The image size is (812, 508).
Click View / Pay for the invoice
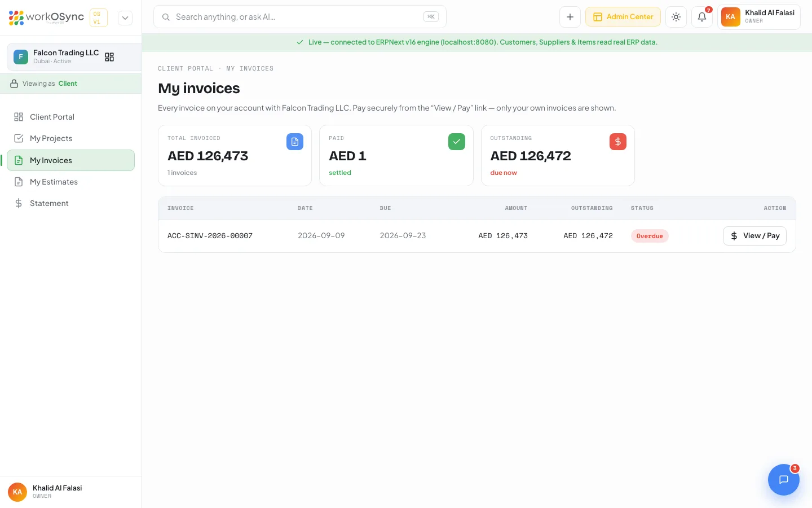(754, 236)
